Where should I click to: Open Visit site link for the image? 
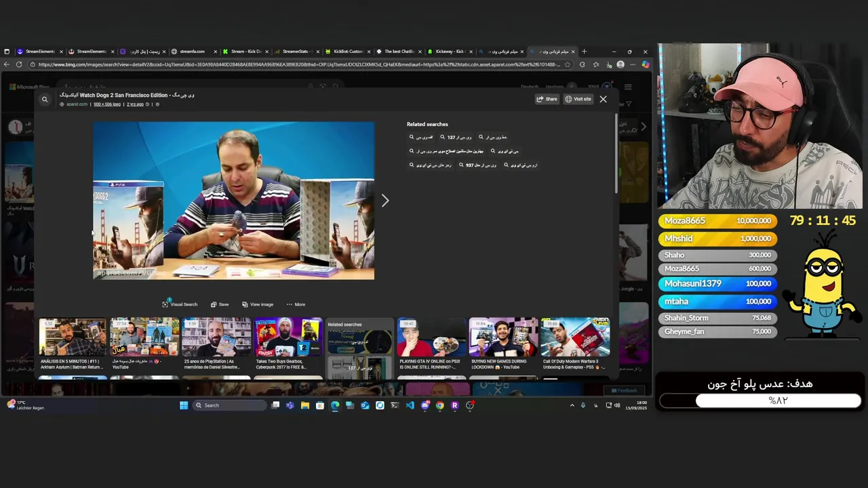point(578,99)
